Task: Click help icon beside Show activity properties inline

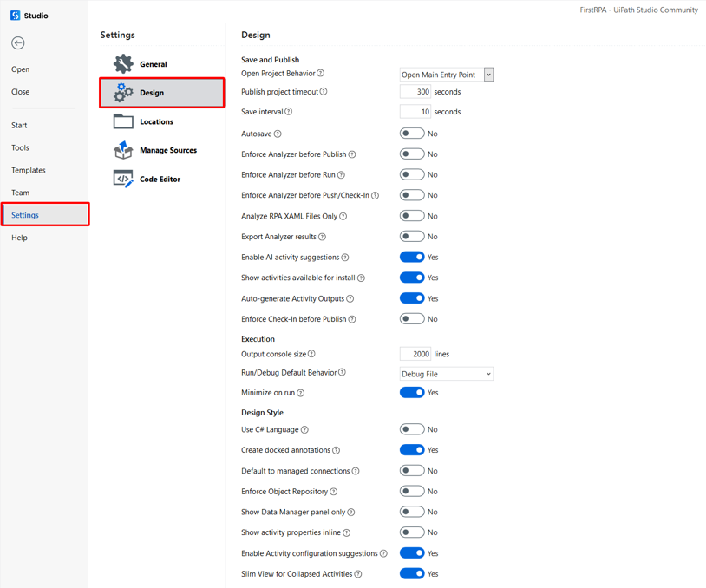Action: [x=347, y=532]
